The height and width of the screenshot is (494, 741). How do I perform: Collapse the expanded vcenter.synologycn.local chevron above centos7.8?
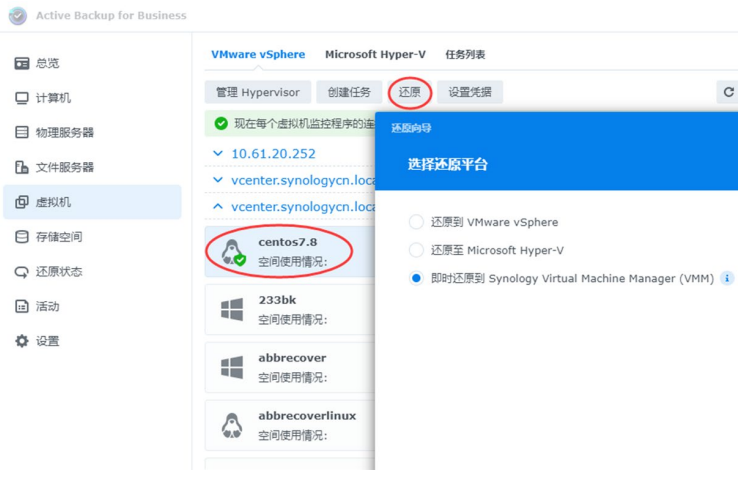click(x=218, y=206)
